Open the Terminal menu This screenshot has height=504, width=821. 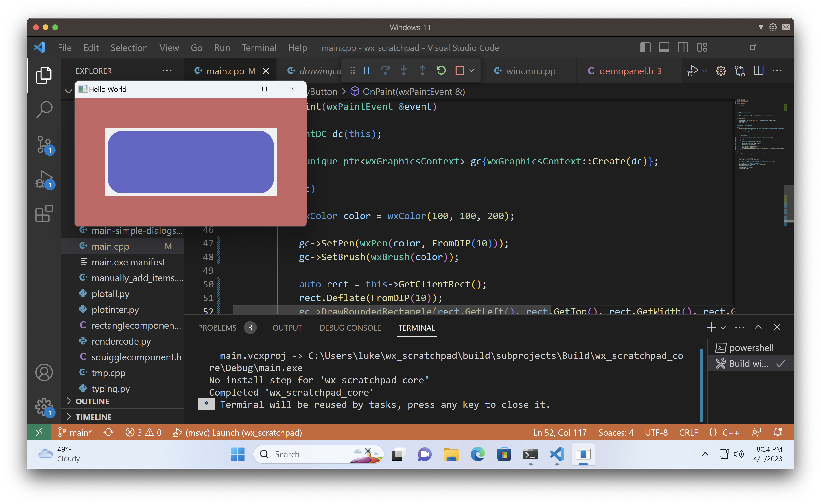[x=259, y=48]
